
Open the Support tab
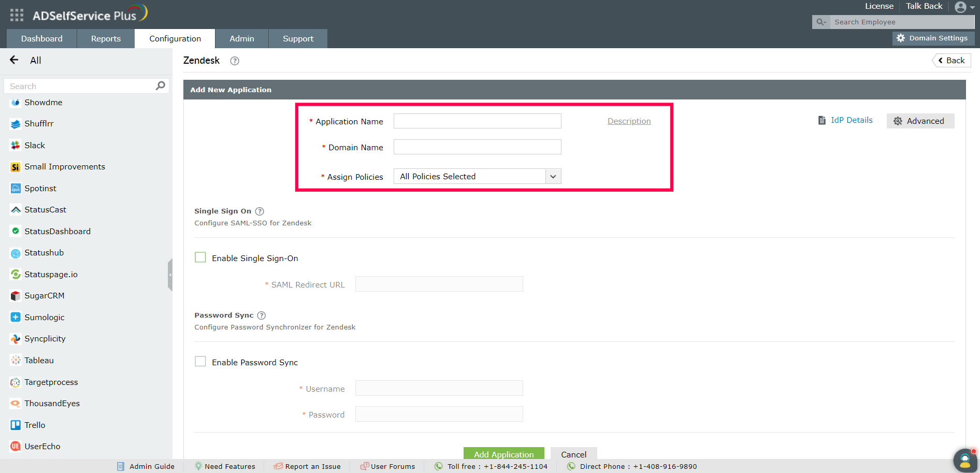[298, 38]
